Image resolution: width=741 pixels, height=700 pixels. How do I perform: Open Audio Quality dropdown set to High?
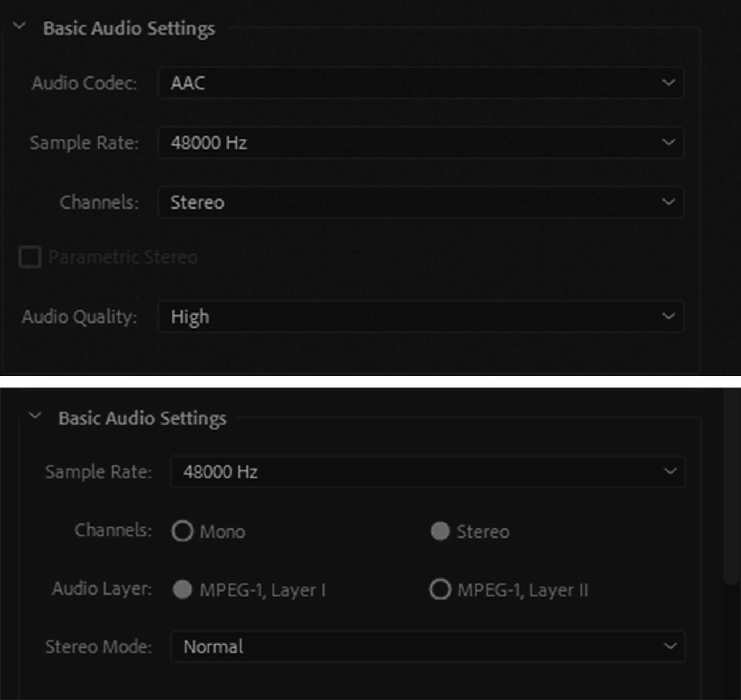420,316
